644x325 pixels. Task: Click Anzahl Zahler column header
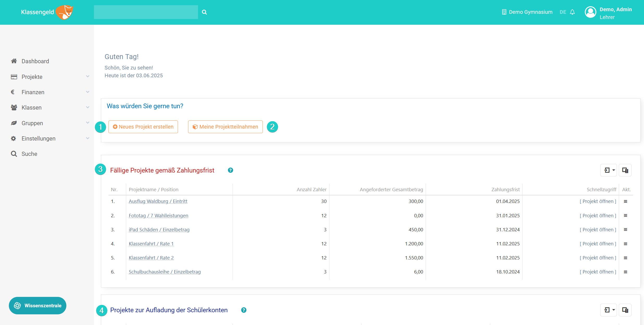pyautogui.click(x=311, y=189)
